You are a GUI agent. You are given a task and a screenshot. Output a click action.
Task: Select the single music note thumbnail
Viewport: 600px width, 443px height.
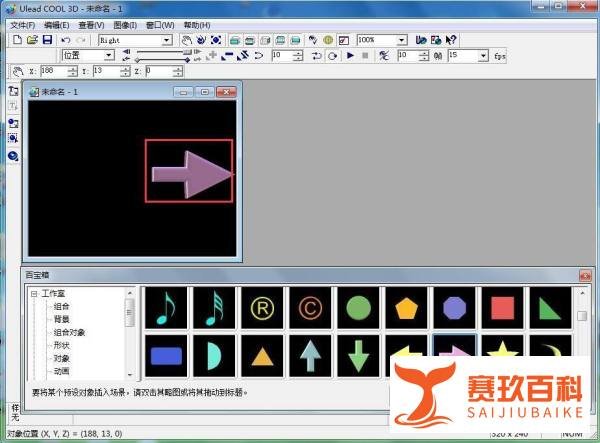[166, 308]
